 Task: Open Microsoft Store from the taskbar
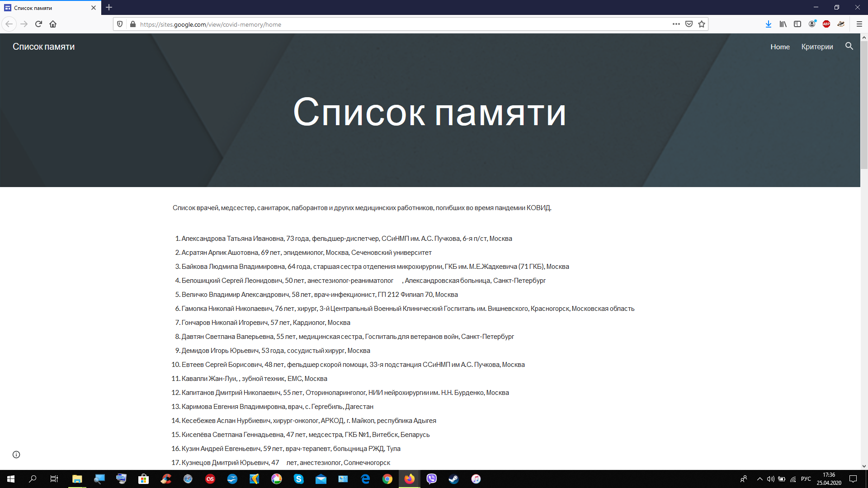143,479
